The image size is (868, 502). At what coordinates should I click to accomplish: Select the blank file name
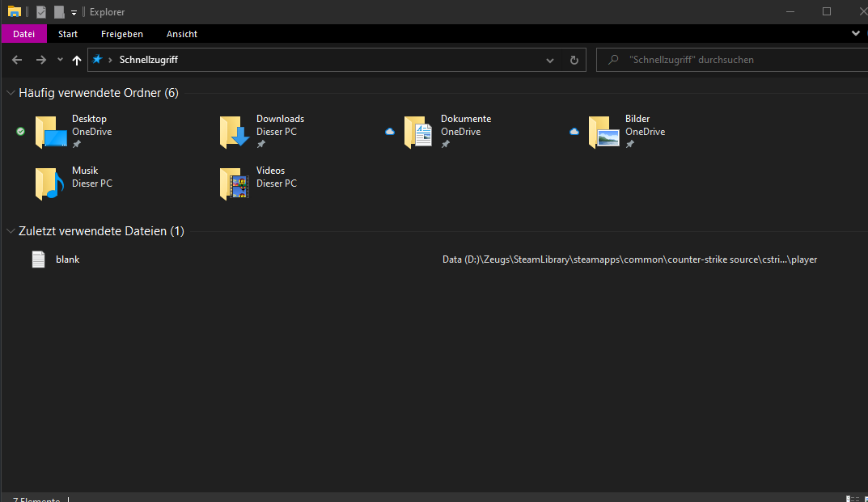[67, 259]
